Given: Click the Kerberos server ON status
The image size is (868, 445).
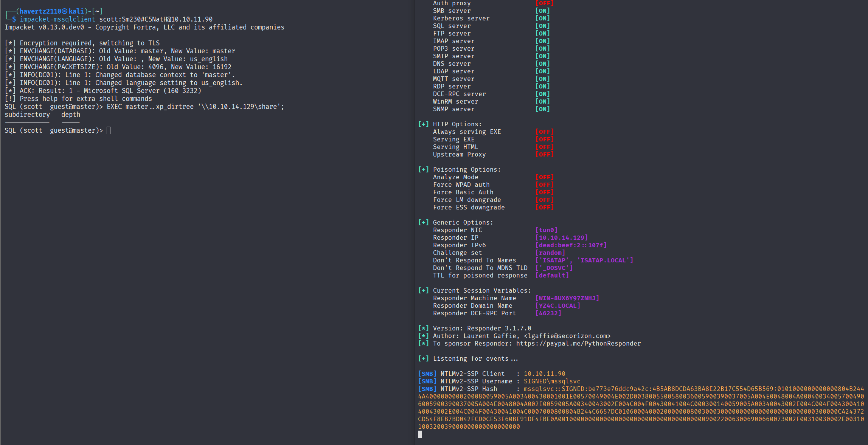Looking at the screenshot, I should pos(542,19).
